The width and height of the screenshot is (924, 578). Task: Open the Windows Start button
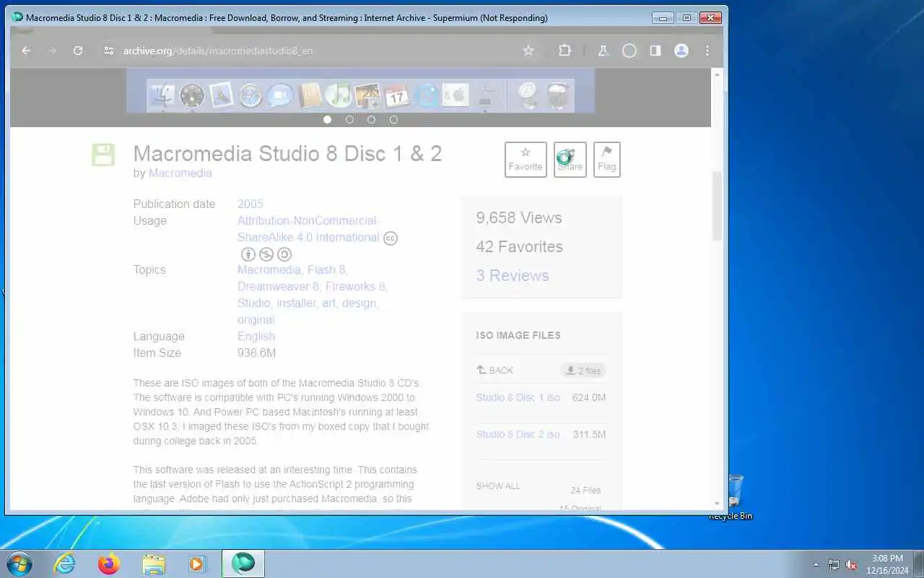pos(19,564)
